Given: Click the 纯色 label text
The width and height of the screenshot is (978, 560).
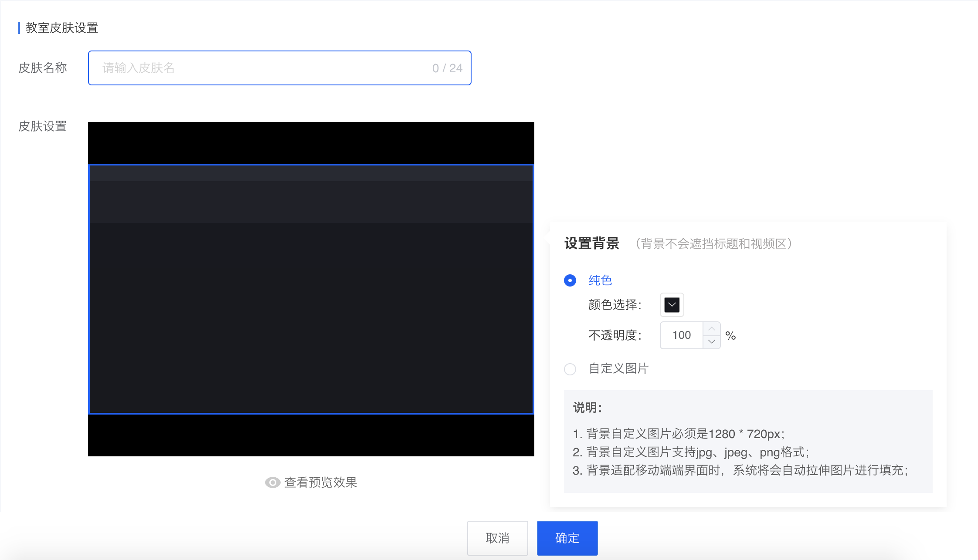Looking at the screenshot, I should click(600, 280).
